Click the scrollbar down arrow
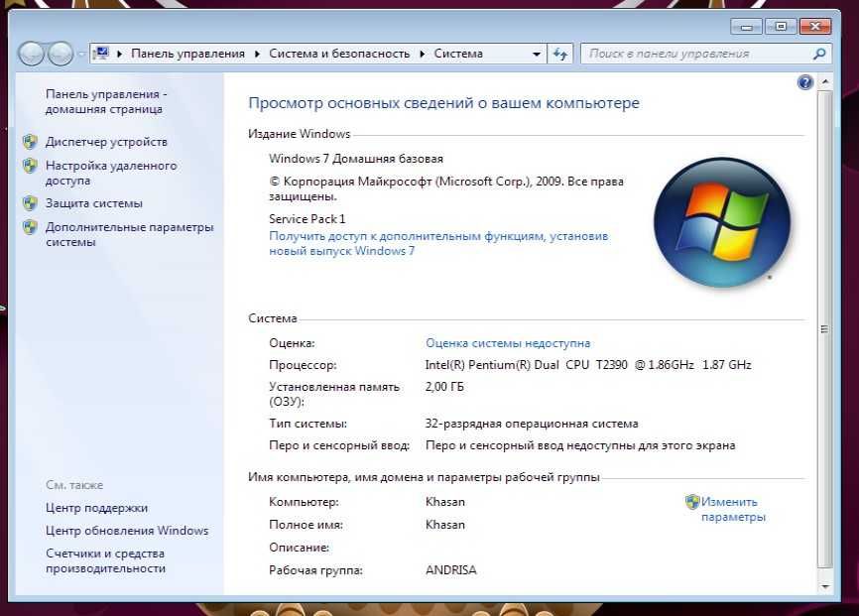 tap(825, 587)
